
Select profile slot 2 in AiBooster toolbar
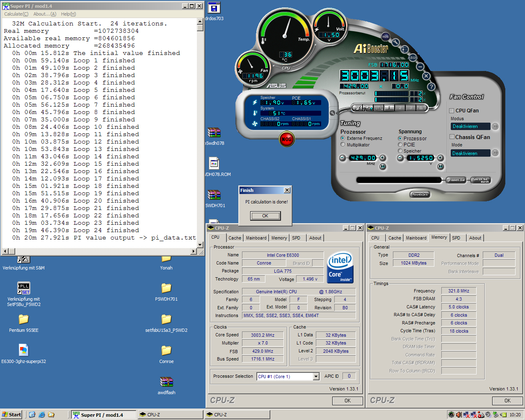(400, 107)
